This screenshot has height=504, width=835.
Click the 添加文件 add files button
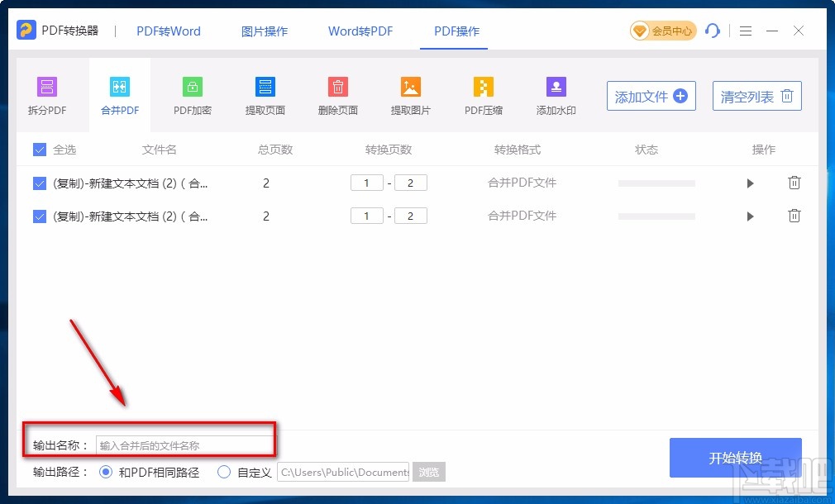[651, 96]
